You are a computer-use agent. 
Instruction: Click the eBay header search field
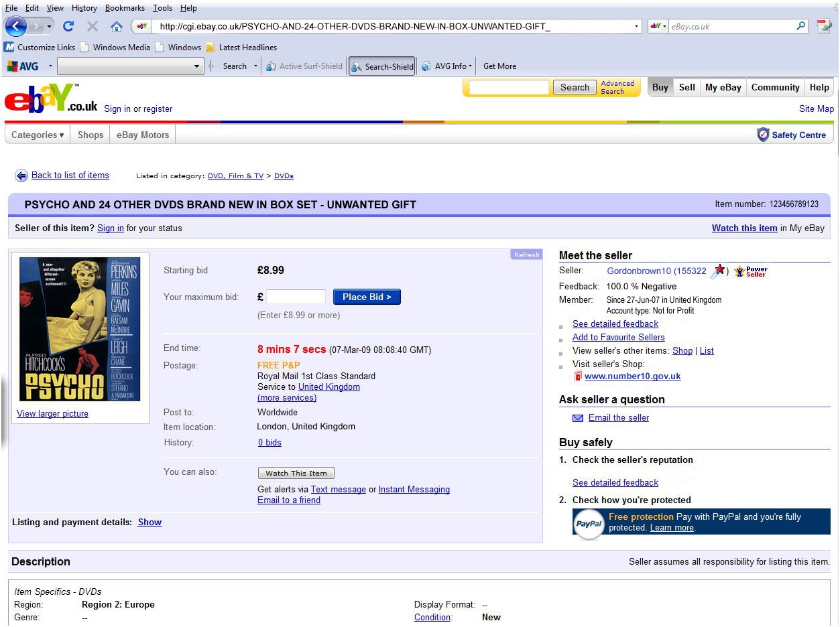pos(509,87)
